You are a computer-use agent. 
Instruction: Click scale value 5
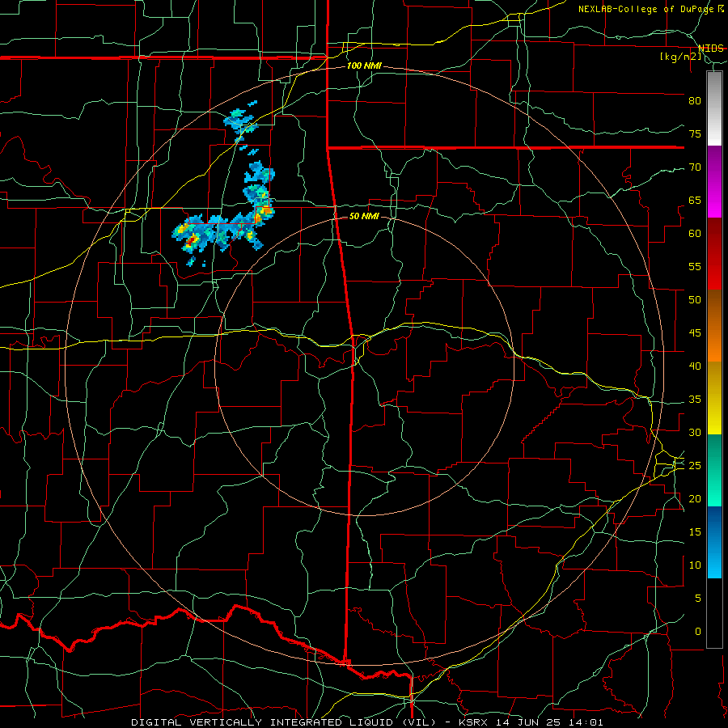[x=698, y=599]
